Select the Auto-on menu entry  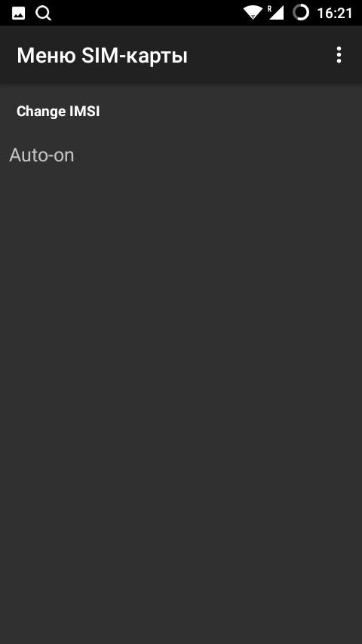181,155
